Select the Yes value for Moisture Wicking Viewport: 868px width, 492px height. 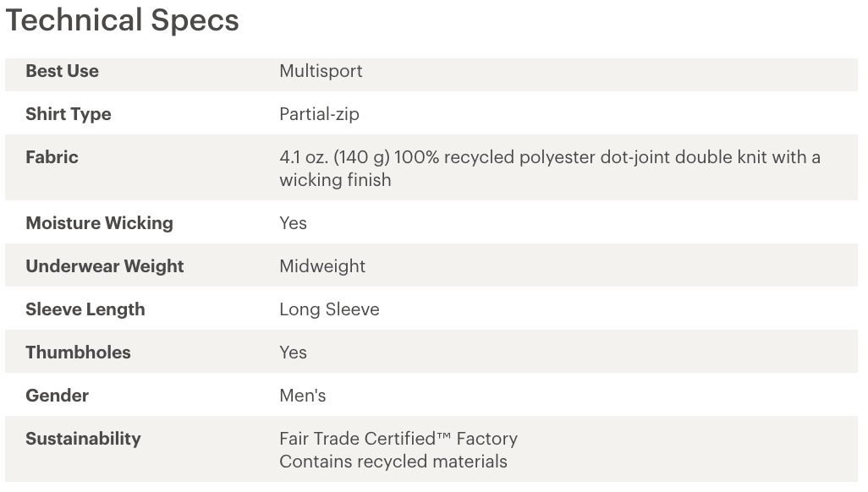point(293,223)
